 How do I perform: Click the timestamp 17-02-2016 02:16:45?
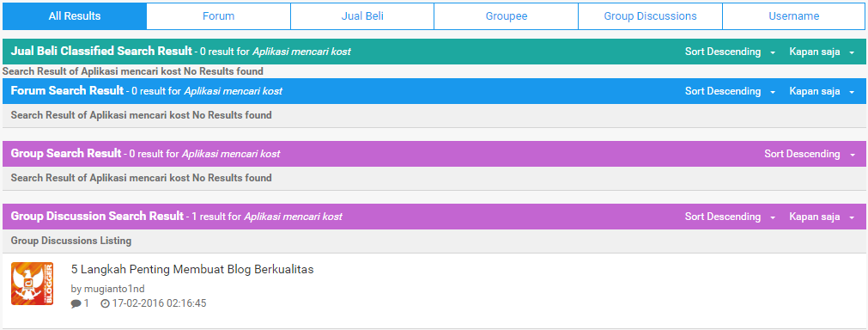[x=160, y=303]
